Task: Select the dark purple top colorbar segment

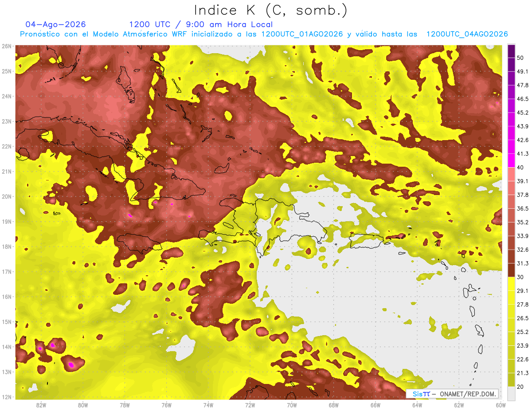Action: click(511, 51)
